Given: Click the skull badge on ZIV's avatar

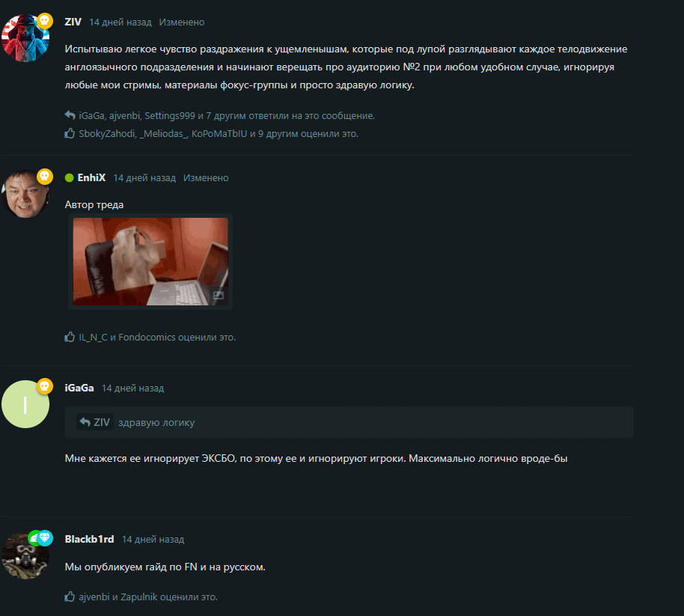Looking at the screenshot, I should pos(44,20).
